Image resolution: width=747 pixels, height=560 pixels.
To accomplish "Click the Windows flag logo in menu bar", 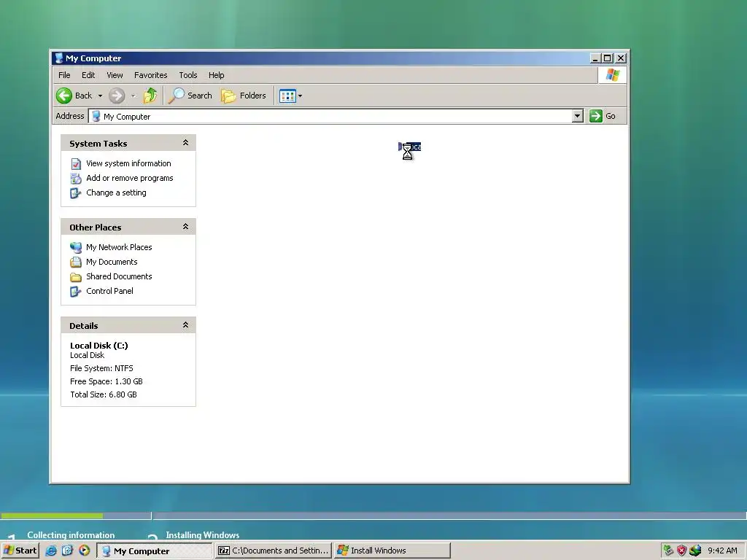I will coord(612,75).
